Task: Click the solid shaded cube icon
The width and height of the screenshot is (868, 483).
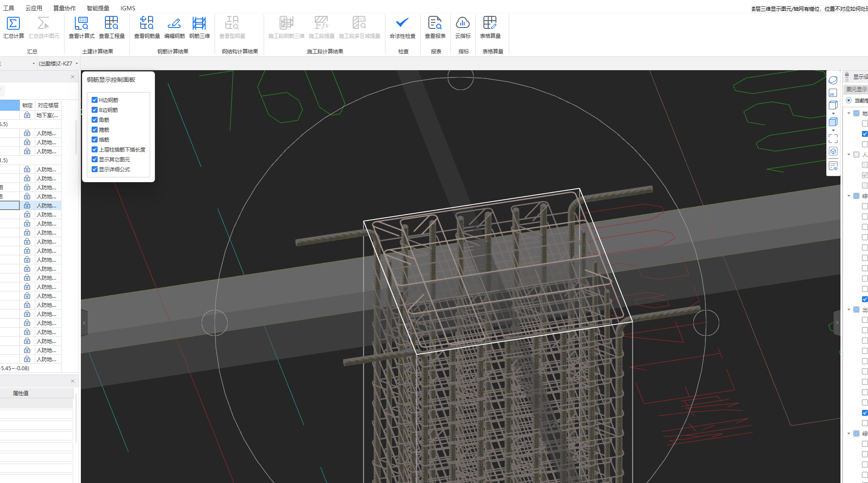Action: pyautogui.click(x=833, y=122)
